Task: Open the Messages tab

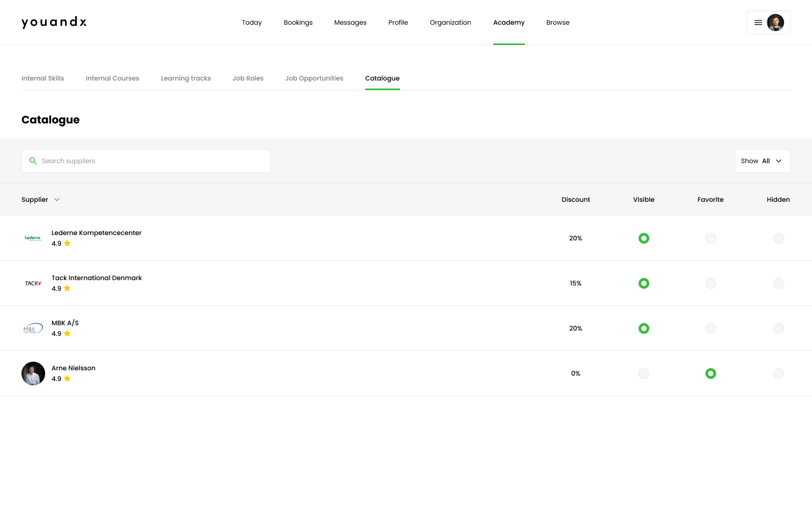Action: 350,23
